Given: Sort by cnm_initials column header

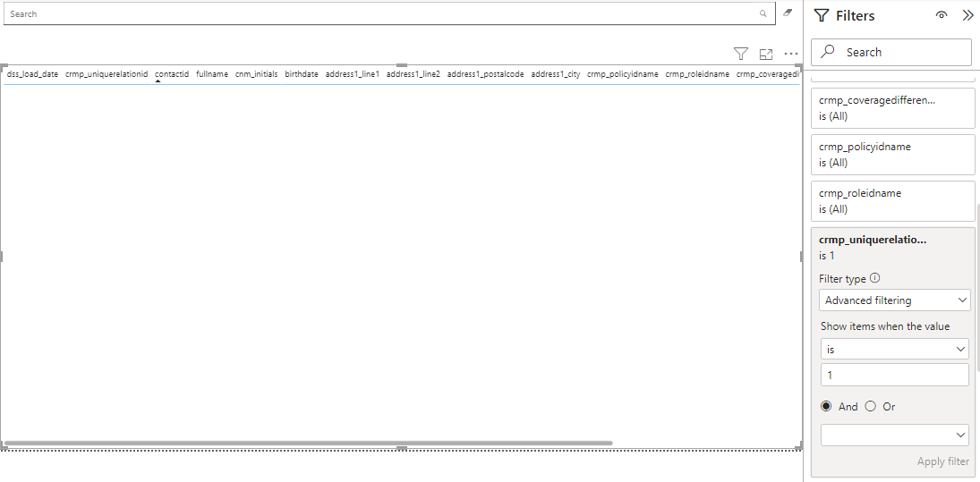Looking at the screenshot, I should pyautogui.click(x=256, y=74).
